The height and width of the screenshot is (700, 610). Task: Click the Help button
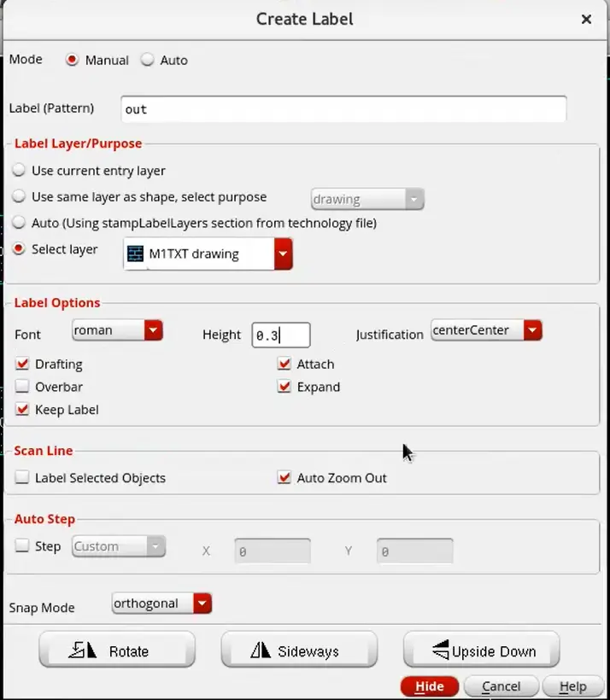pos(573,686)
